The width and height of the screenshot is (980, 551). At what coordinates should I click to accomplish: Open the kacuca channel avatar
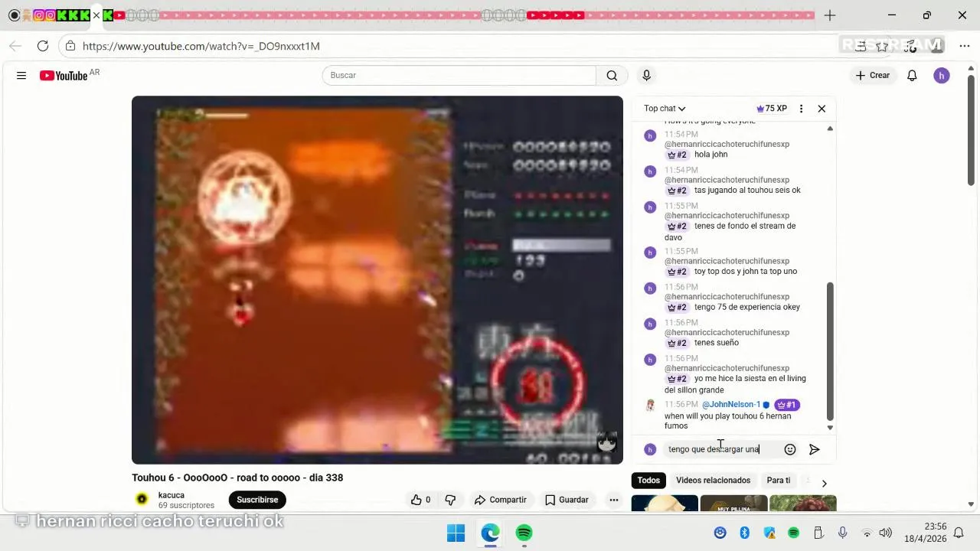coord(142,499)
